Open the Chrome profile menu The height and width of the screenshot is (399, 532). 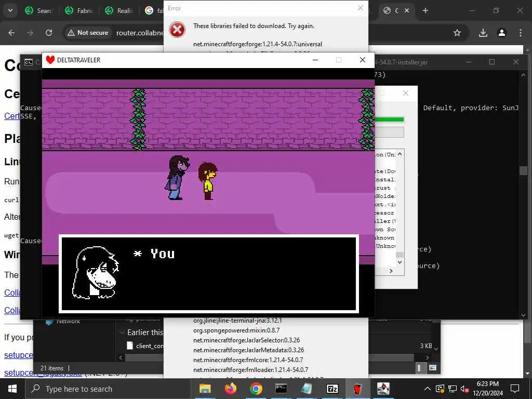[502, 33]
